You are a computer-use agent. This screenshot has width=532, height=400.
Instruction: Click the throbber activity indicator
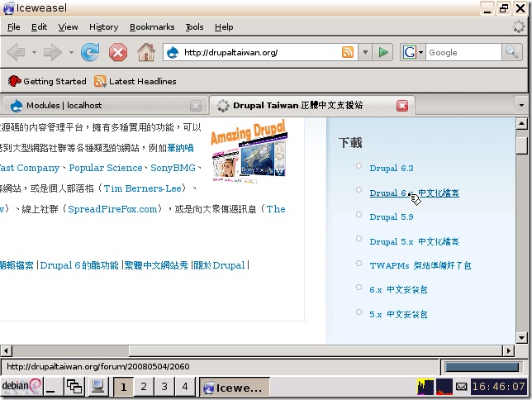[x=519, y=26]
